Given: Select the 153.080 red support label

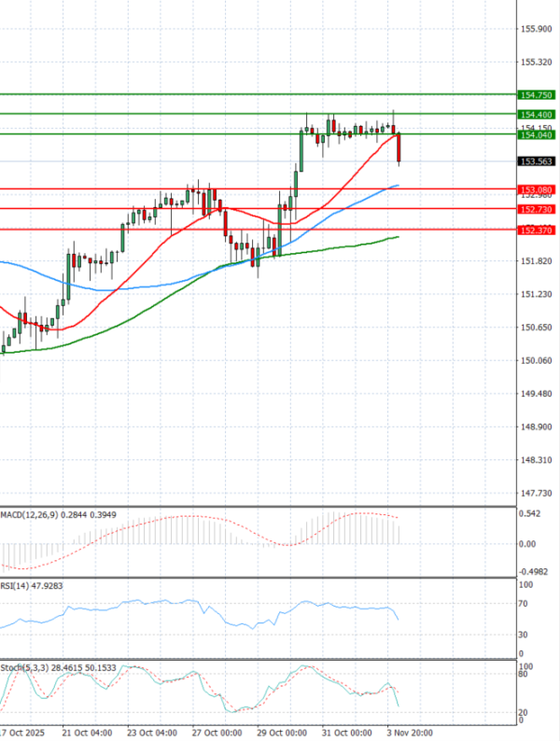Looking at the screenshot, I should [535, 189].
